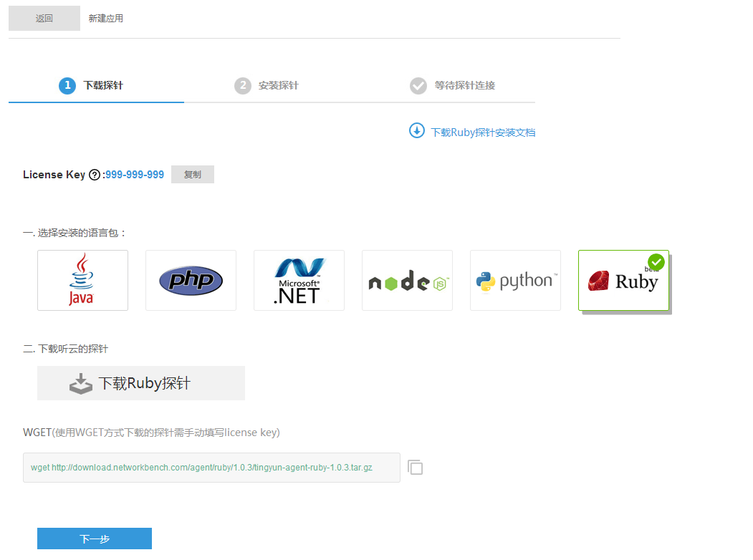This screenshot has width=753, height=560.
Task: Click the 选择安装的语言包 heading
Action: tap(75, 233)
